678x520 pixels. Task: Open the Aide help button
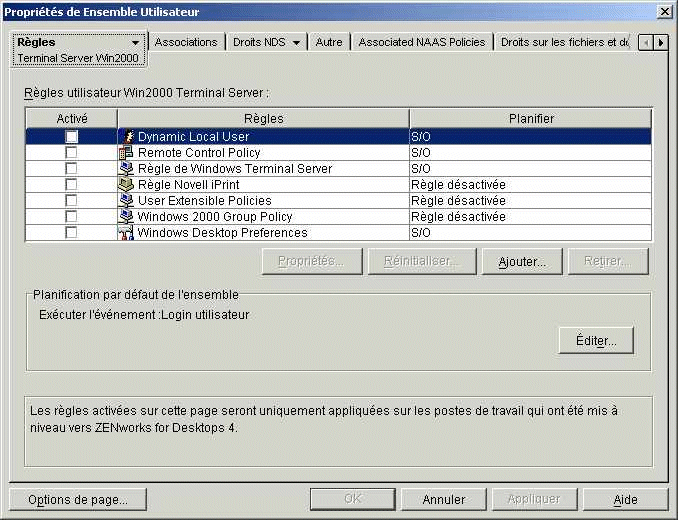(625, 500)
